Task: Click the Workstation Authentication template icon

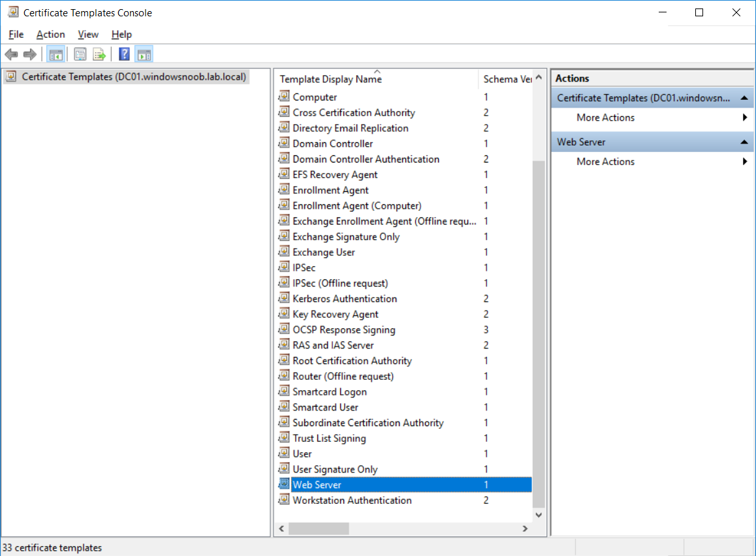Action: 284,500
